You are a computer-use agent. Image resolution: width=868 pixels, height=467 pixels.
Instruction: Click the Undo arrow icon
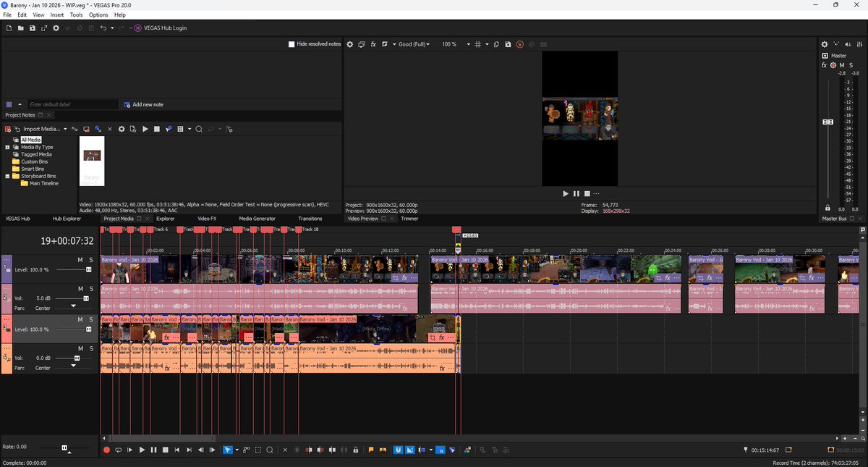pyautogui.click(x=103, y=28)
